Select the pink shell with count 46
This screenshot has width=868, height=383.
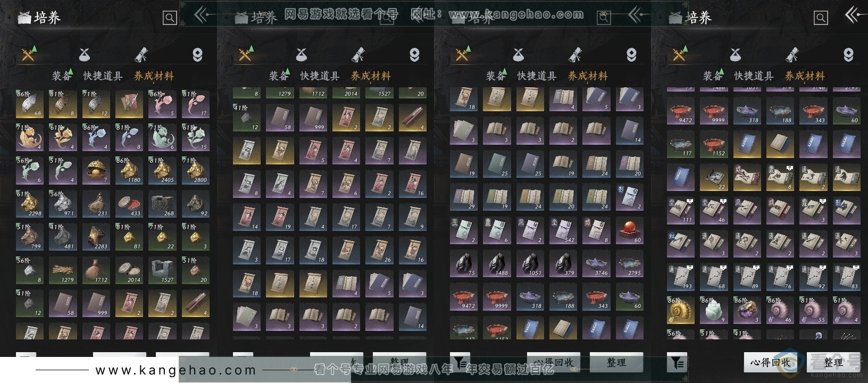click(x=780, y=310)
